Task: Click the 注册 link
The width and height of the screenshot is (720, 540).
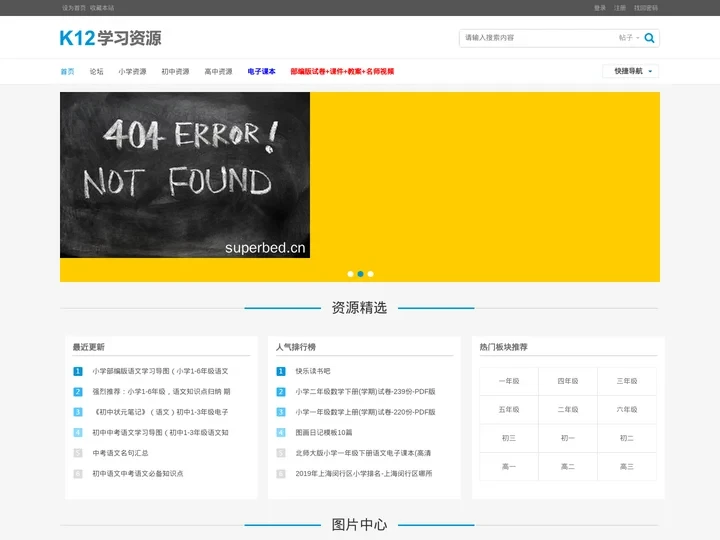Action: (x=620, y=8)
